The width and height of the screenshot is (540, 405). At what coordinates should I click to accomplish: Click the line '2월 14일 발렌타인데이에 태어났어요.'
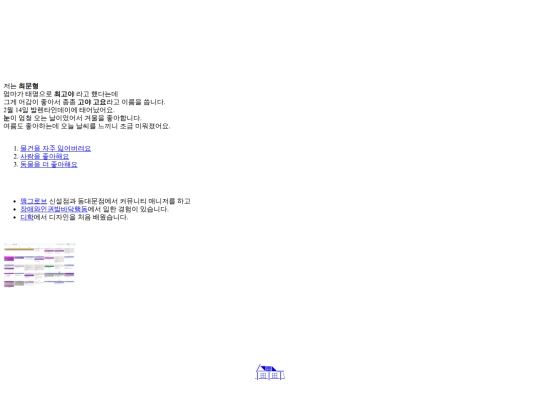point(59,110)
